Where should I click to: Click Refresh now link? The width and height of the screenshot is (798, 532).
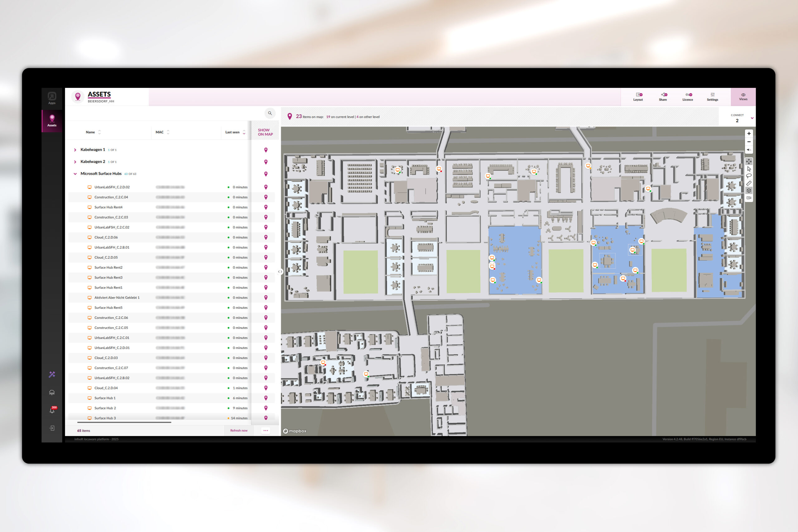(x=238, y=430)
